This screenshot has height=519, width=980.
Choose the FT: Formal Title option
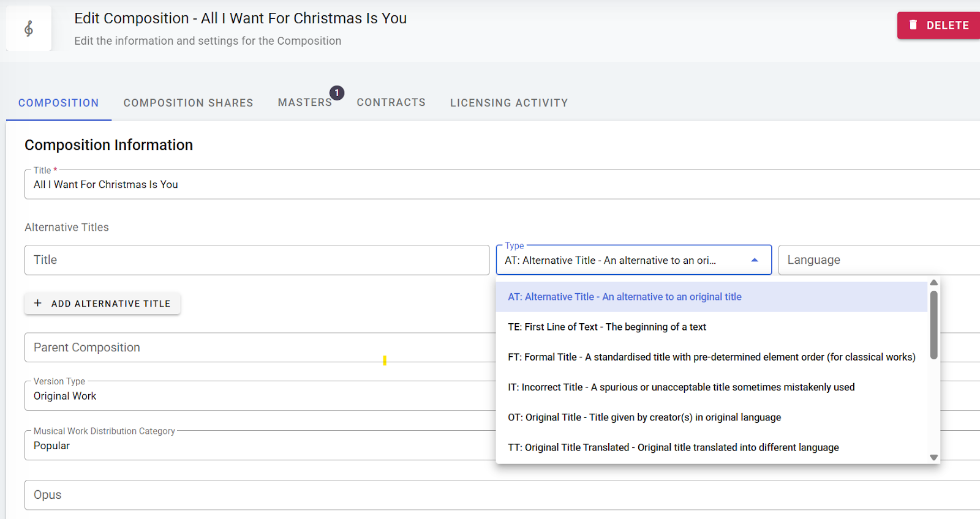710,357
